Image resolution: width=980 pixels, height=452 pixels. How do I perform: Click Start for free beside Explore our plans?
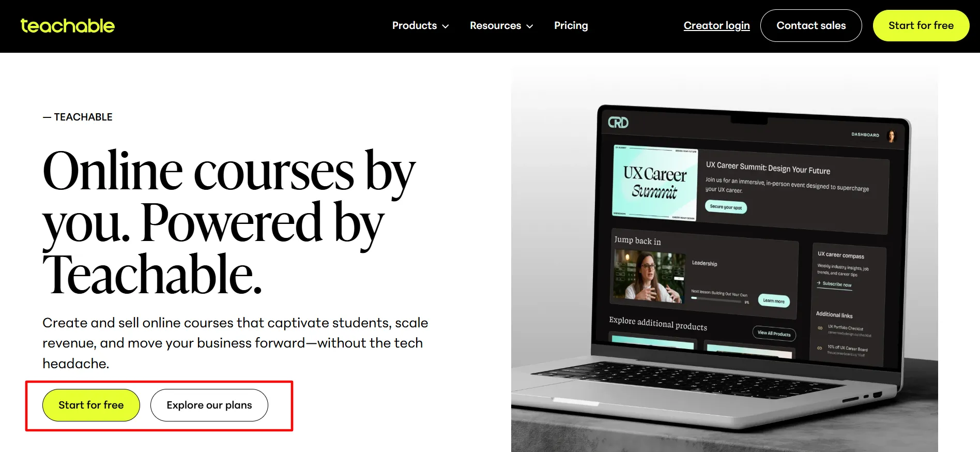click(x=91, y=405)
